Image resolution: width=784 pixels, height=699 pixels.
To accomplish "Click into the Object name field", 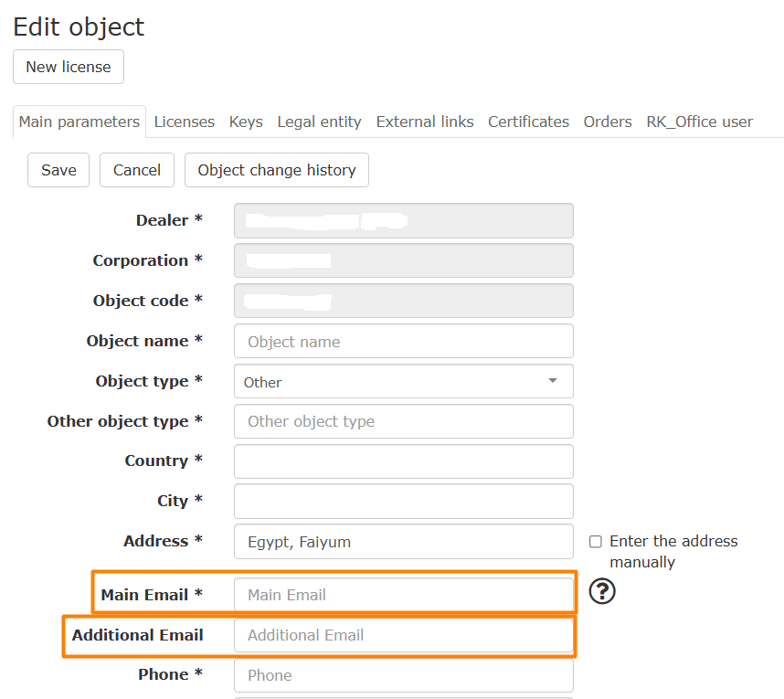I will [x=403, y=342].
